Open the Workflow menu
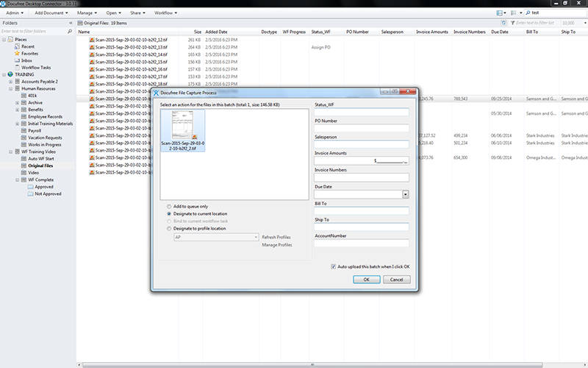The height and width of the screenshot is (368, 588). [165, 13]
